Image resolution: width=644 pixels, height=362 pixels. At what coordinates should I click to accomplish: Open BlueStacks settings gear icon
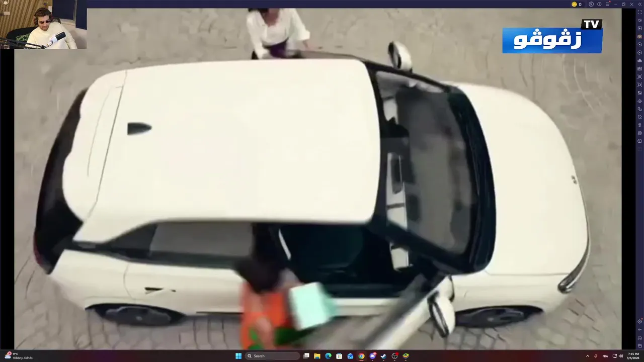click(x=639, y=321)
